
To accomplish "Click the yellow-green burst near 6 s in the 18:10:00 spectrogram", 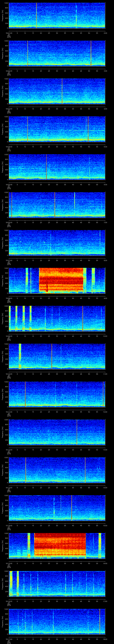I will pyautogui.click(x=20, y=356).
